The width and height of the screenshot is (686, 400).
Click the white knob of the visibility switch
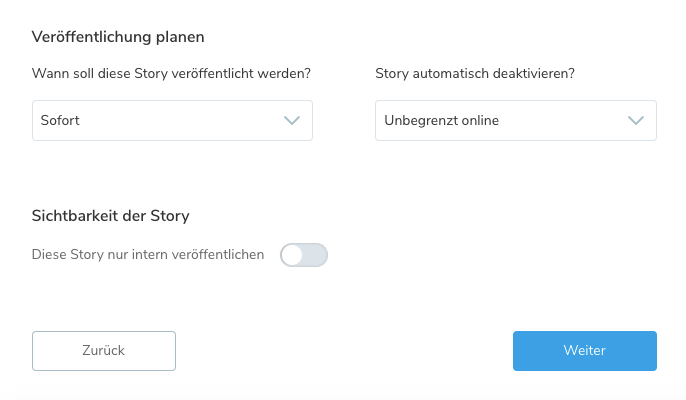pyautogui.click(x=292, y=255)
